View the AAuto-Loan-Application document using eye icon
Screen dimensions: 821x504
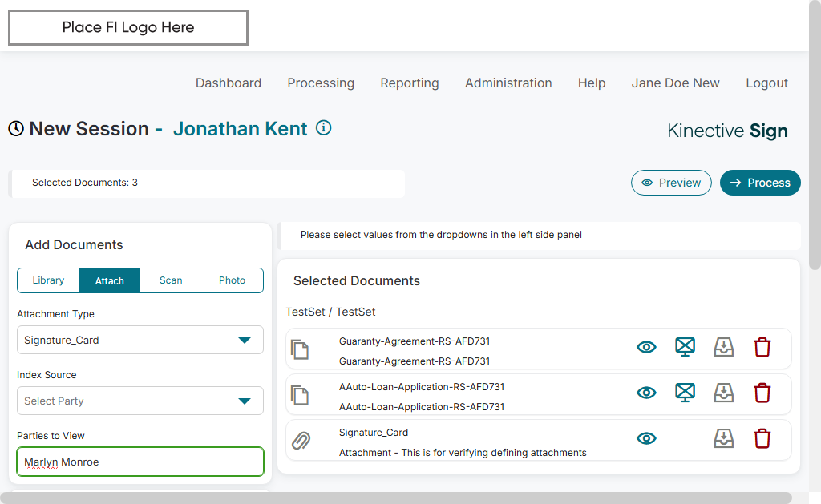coord(646,393)
